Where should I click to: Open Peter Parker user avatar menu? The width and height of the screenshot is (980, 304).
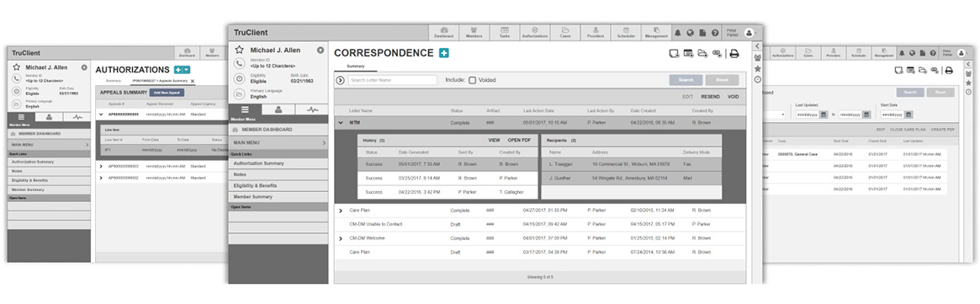tap(749, 33)
